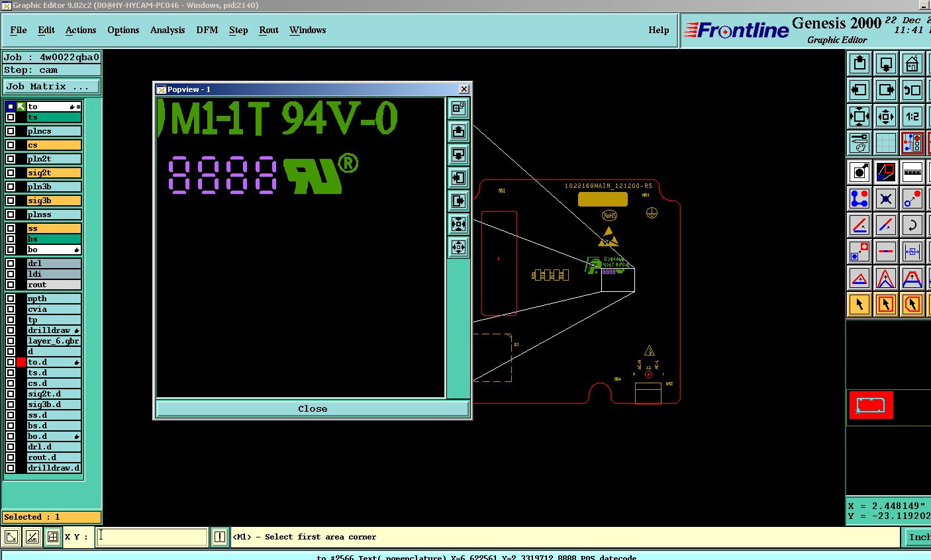Toggle the grid icon in right toolbar

point(886,143)
